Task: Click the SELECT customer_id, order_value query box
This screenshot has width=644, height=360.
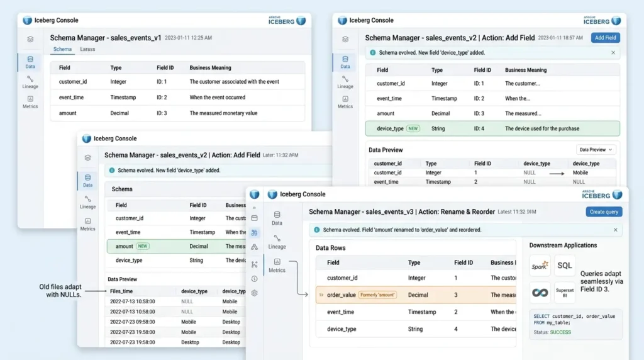Action: coord(575,324)
